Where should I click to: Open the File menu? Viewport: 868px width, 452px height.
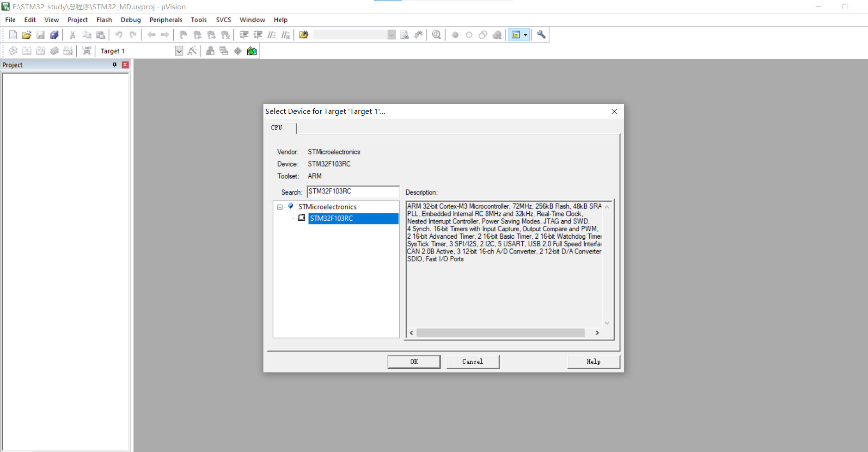click(x=10, y=20)
